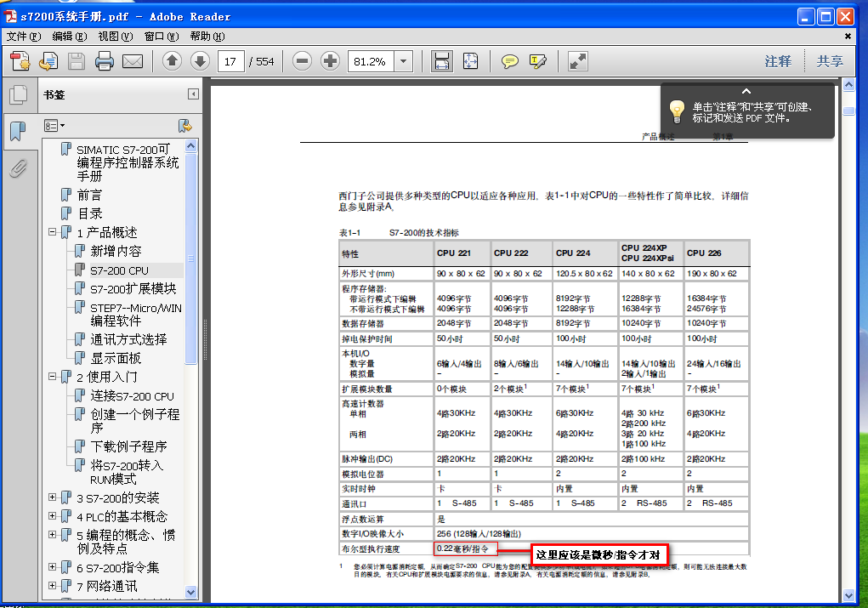The width and height of the screenshot is (868, 608).
Task: Click bookmarks panel scroll up arrow
Action: pos(190,146)
